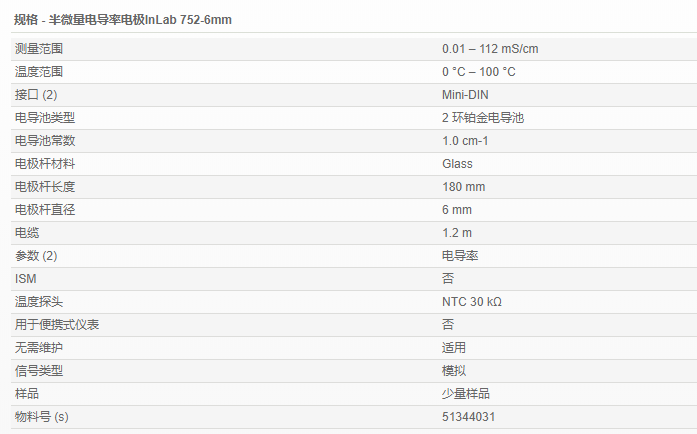Click the material number 51344031
The image size is (697, 434).
468,417
